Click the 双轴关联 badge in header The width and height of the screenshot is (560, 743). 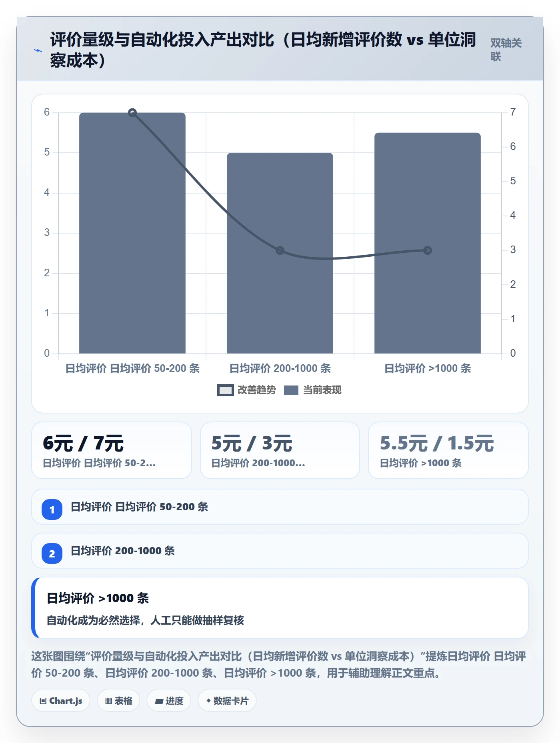click(506, 50)
